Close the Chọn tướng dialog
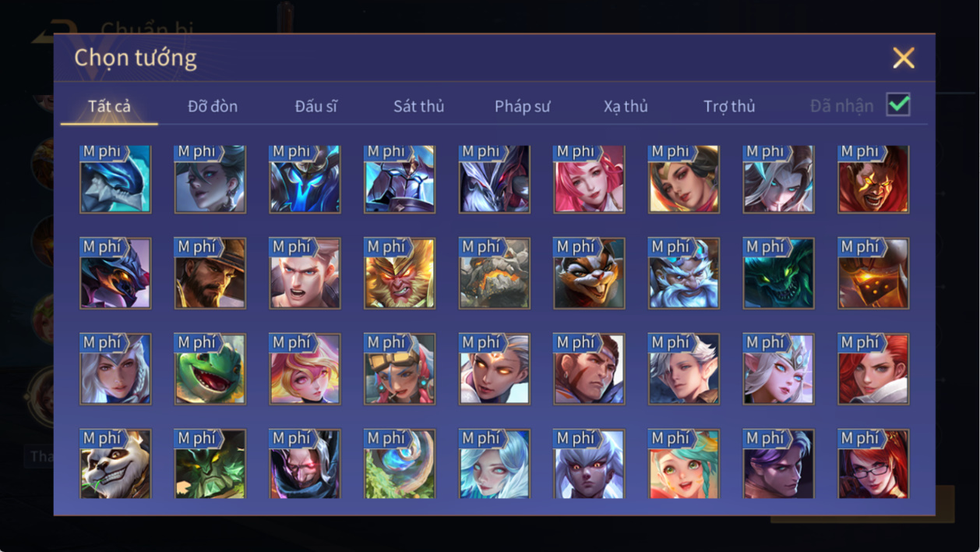 (x=904, y=58)
